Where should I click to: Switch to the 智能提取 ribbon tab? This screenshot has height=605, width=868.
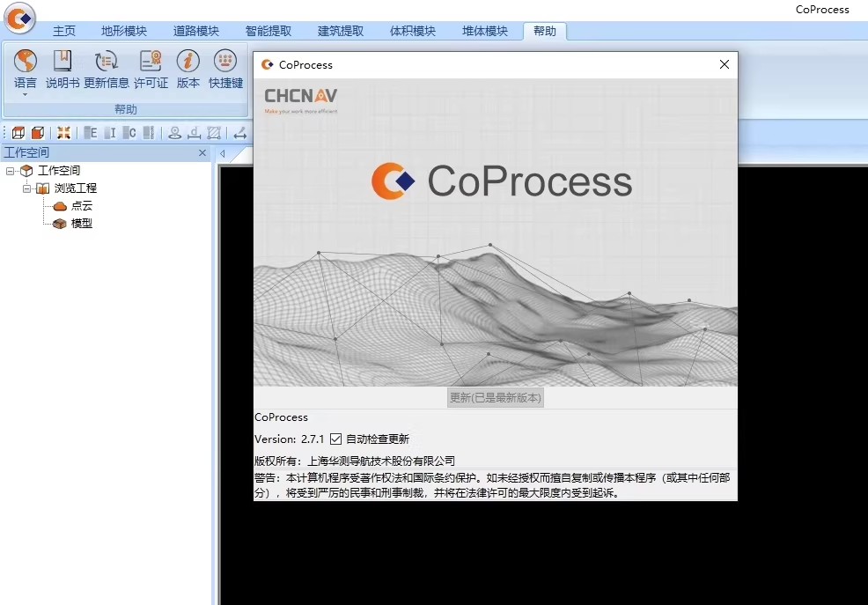pos(268,31)
